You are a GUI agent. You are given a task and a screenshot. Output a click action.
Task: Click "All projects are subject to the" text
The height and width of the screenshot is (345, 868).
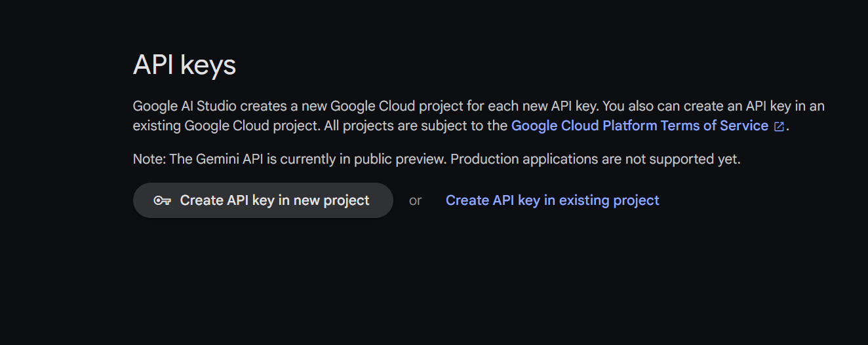[x=416, y=126]
